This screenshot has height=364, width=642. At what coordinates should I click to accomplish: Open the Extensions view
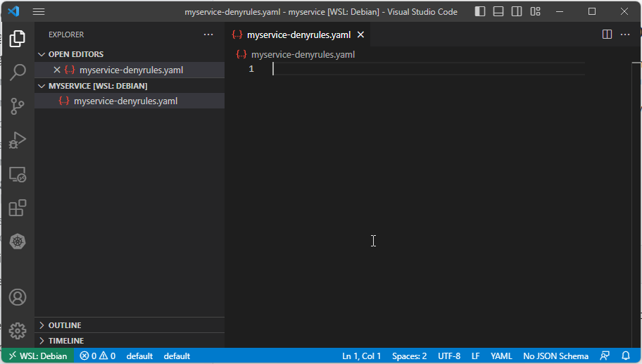click(x=18, y=208)
